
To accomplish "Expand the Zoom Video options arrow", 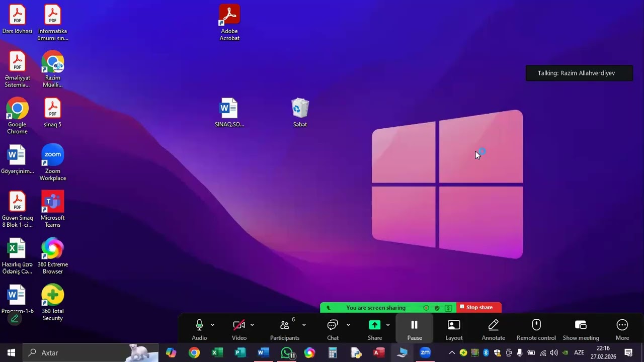I will tap(252, 325).
